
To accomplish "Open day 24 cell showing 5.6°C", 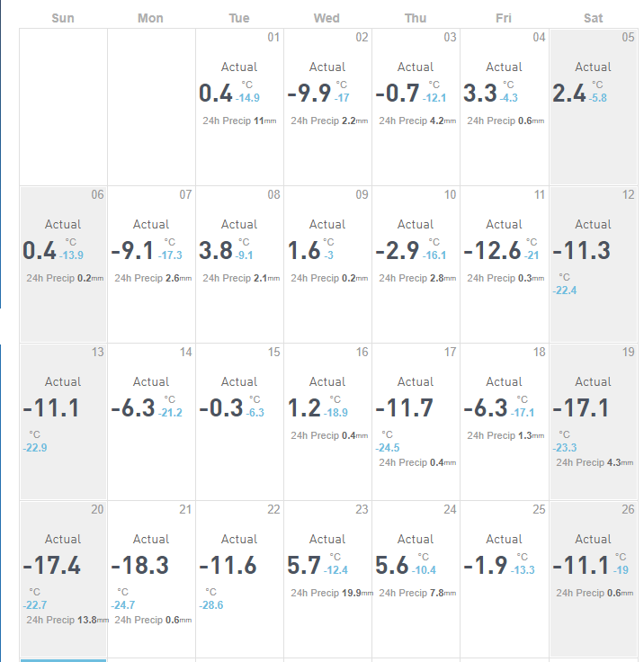I will coord(416,579).
